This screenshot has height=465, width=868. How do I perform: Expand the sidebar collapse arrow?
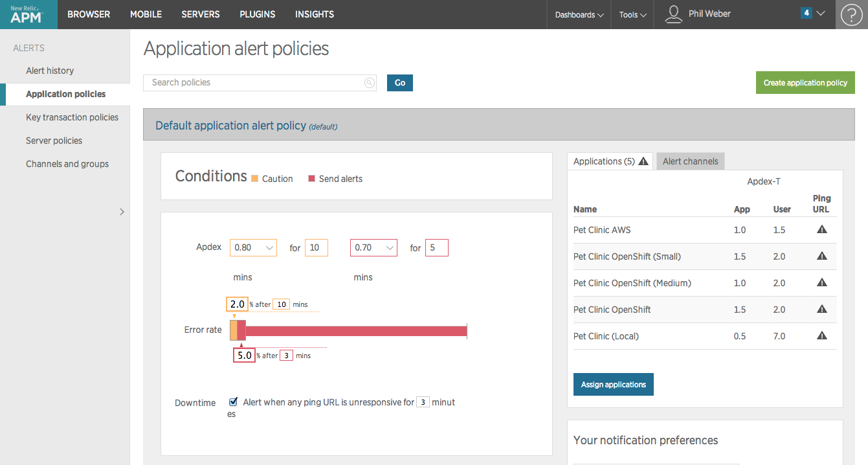[122, 212]
